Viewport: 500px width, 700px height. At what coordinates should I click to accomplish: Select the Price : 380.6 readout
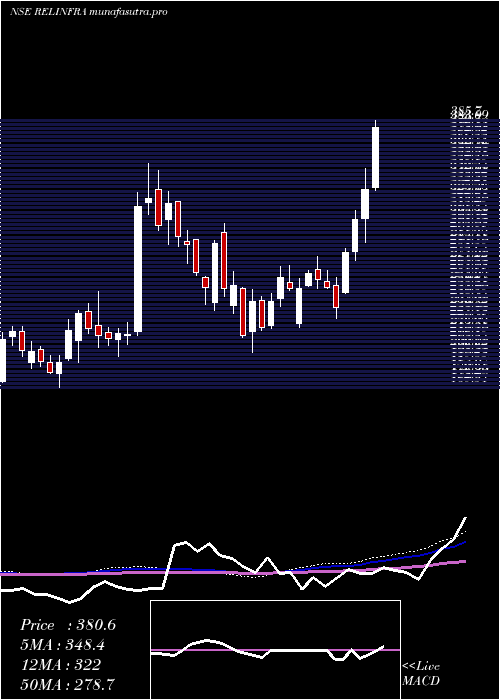pos(68,625)
